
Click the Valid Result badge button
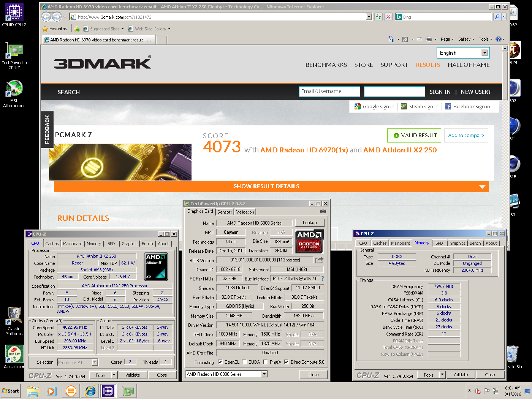(x=414, y=136)
